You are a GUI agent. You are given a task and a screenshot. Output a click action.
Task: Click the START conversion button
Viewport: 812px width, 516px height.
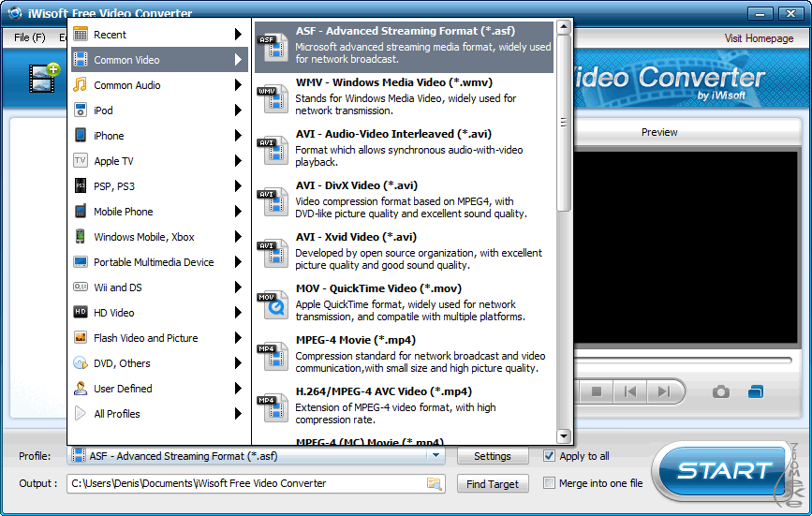click(x=723, y=470)
